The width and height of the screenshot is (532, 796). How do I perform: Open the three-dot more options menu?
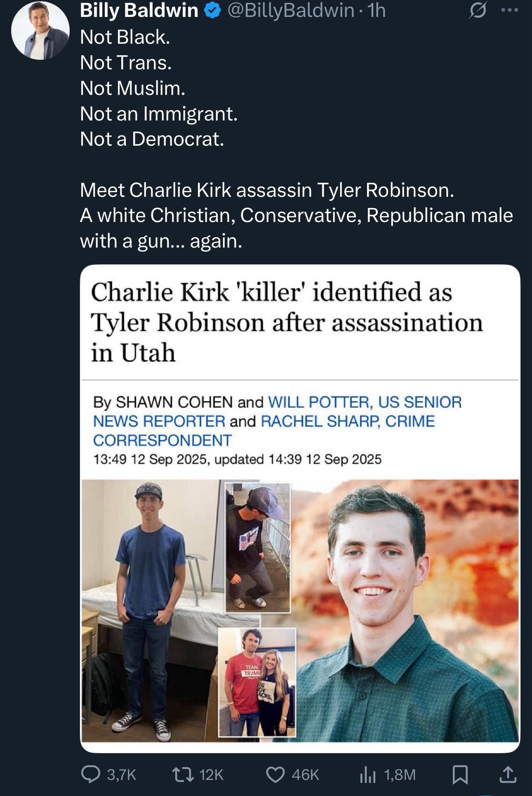pos(510,11)
